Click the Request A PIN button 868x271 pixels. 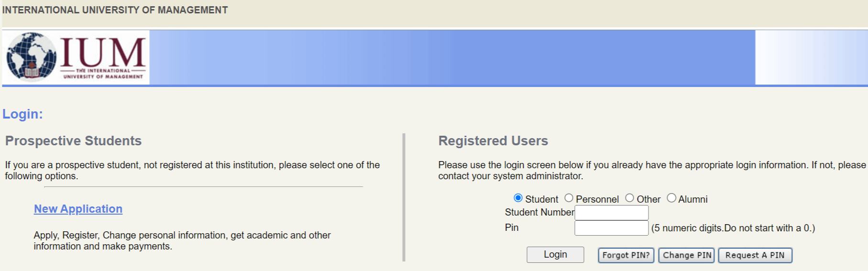pyautogui.click(x=755, y=255)
